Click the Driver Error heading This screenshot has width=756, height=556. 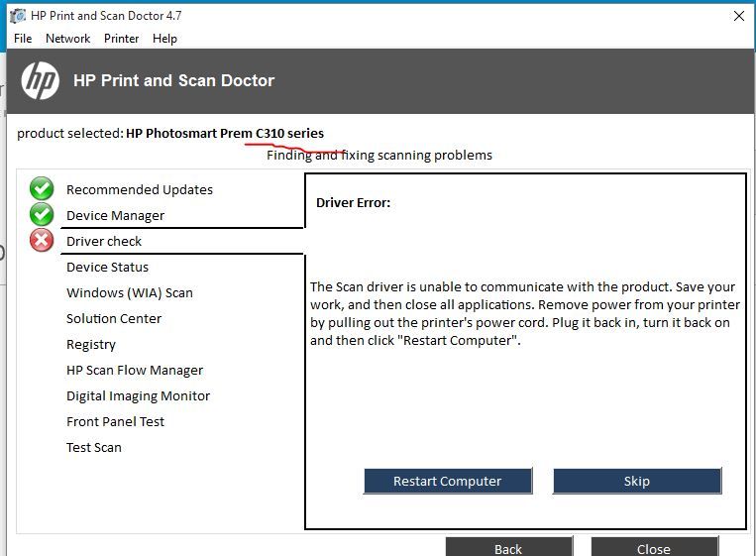(x=353, y=202)
